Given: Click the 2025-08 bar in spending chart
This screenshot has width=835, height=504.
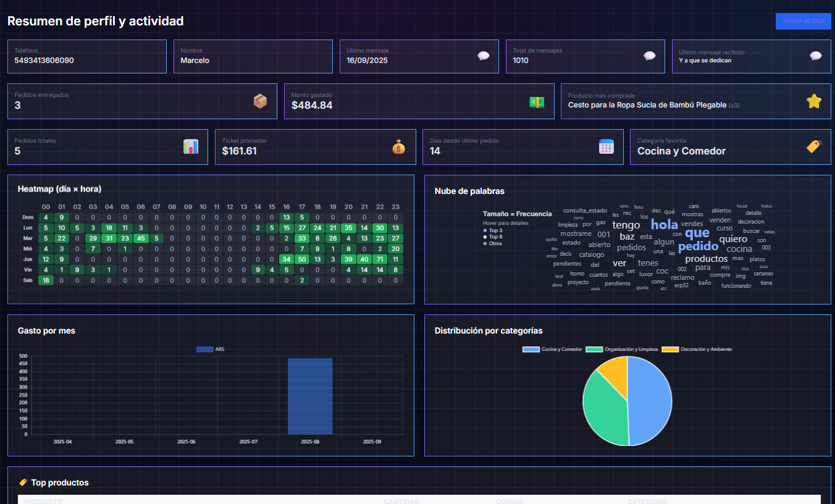Looking at the screenshot, I should [310, 395].
